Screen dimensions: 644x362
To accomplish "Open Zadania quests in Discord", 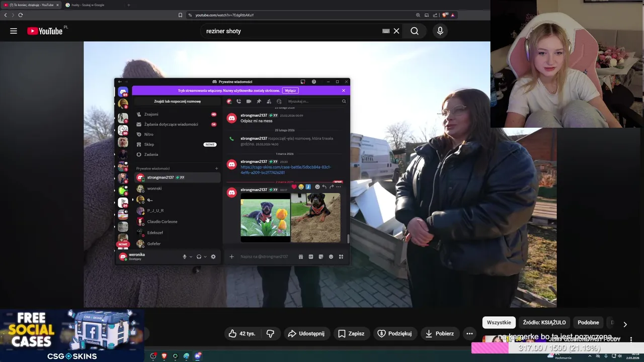I will (x=176, y=154).
